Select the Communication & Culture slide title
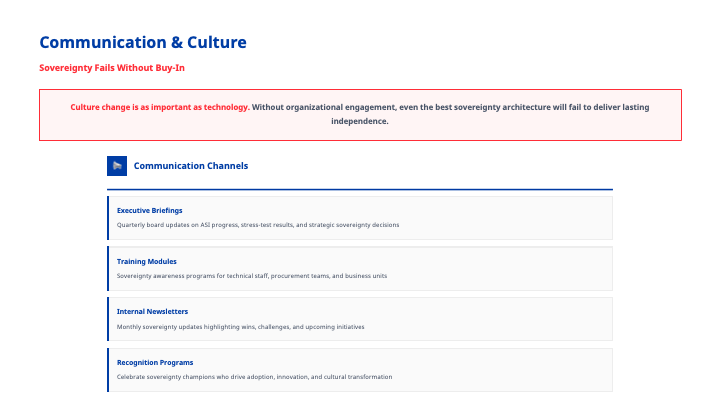The width and height of the screenshot is (720, 405). click(142, 42)
